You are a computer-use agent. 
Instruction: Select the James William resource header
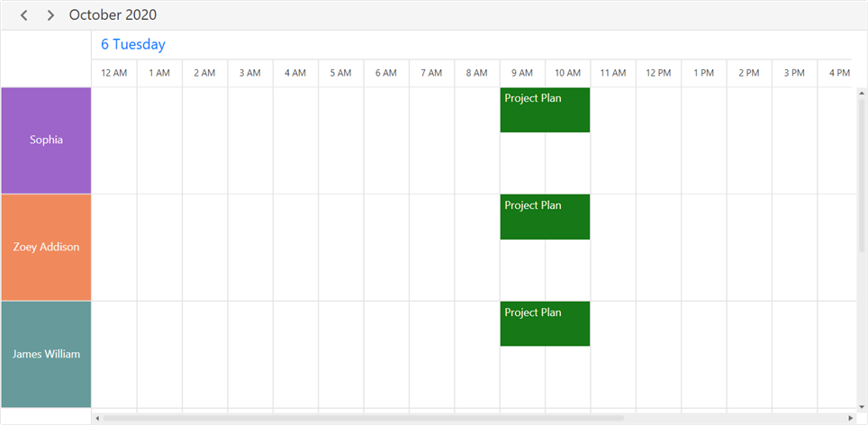point(46,354)
